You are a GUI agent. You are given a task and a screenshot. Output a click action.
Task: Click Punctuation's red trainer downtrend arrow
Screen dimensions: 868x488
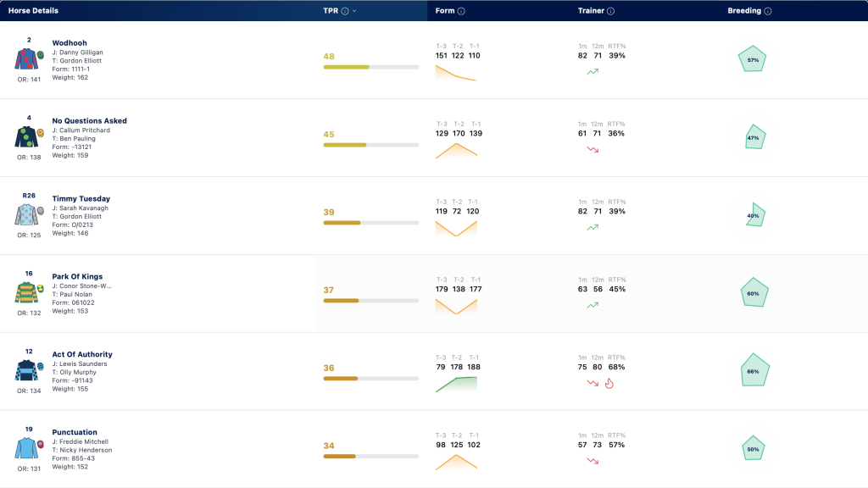pos(593,461)
